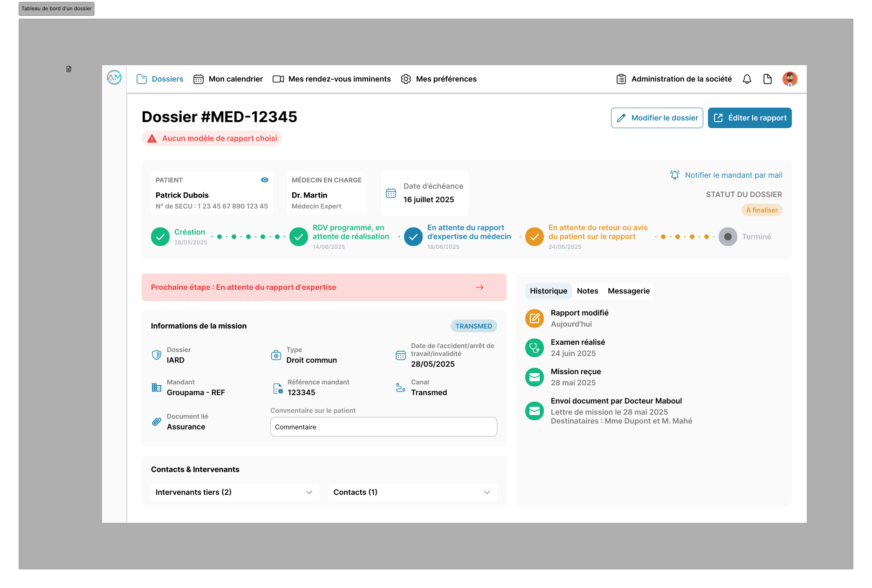Click the orange Rapport modifié history icon

[x=535, y=318]
